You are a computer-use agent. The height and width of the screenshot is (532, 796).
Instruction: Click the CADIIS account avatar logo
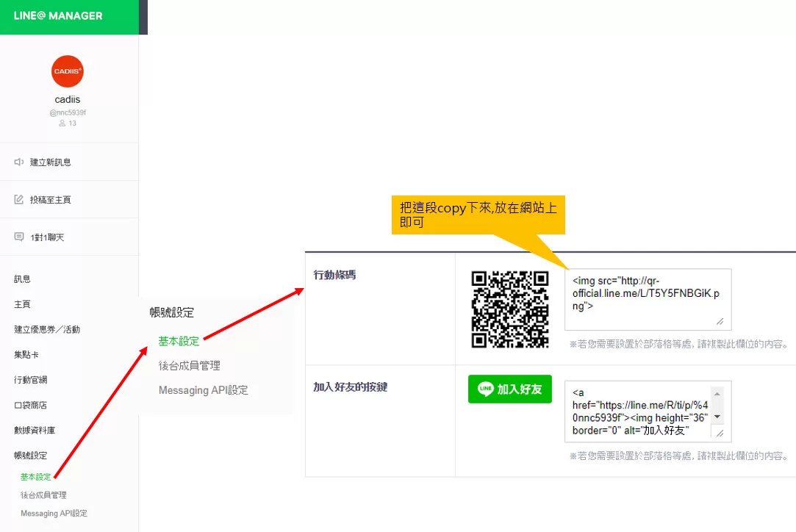coord(68,71)
